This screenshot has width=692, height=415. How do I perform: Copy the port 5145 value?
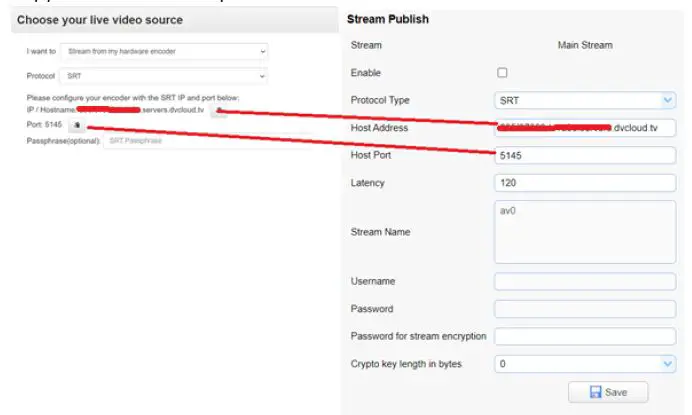point(77,126)
